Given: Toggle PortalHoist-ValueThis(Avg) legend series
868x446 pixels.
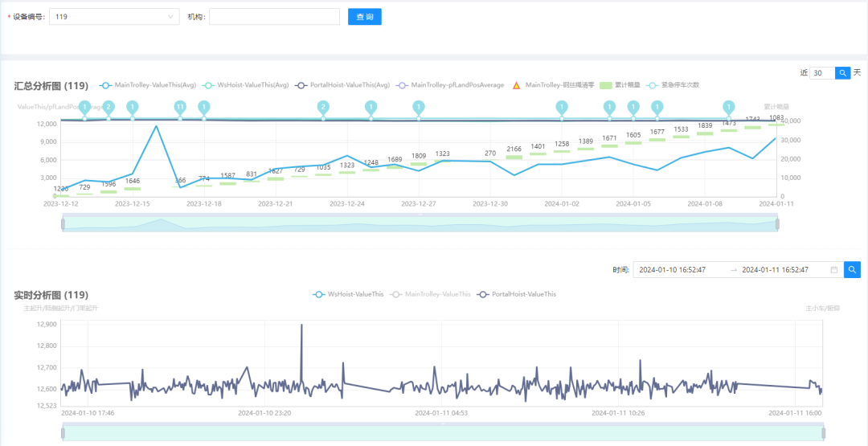Looking at the screenshot, I should pyautogui.click(x=342, y=85).
